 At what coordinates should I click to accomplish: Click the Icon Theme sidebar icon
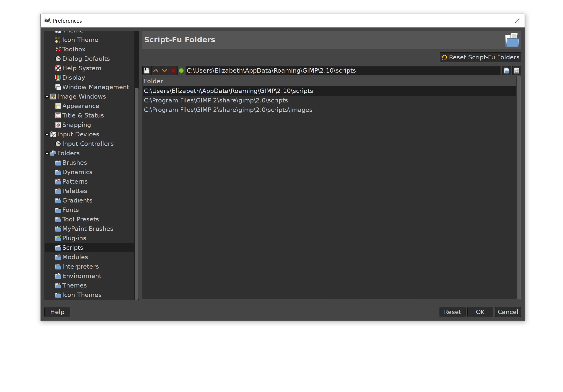pos(58,40)
